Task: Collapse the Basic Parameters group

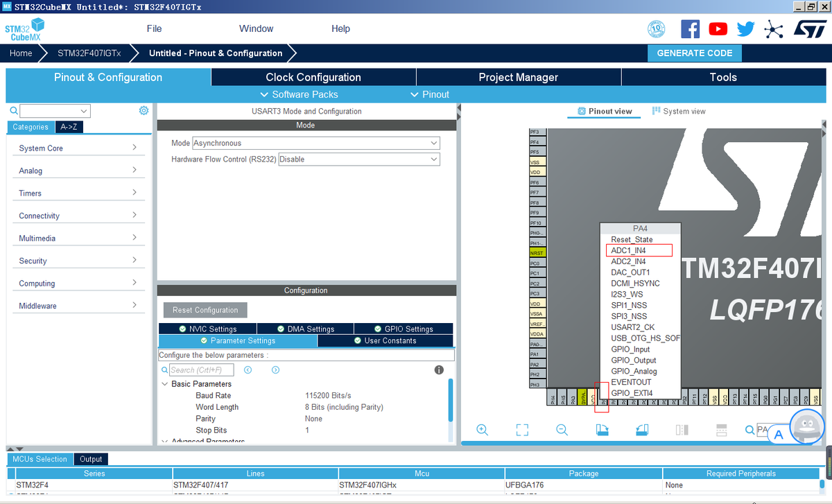Action: click(164, 384)
